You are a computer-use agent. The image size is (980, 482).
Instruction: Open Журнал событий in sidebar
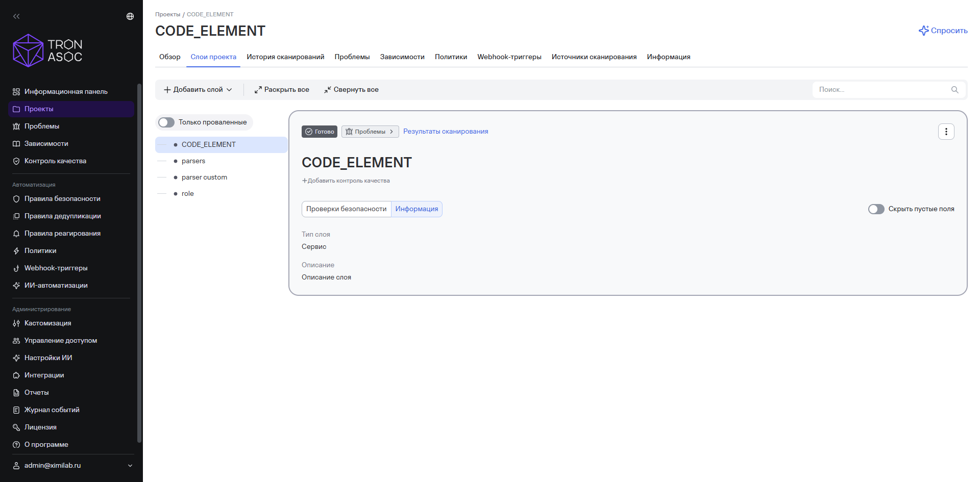pos(71,410)
